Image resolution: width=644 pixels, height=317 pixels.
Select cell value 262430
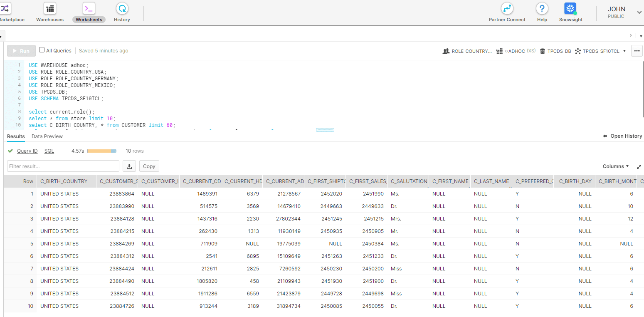click(x=208, y=231)
